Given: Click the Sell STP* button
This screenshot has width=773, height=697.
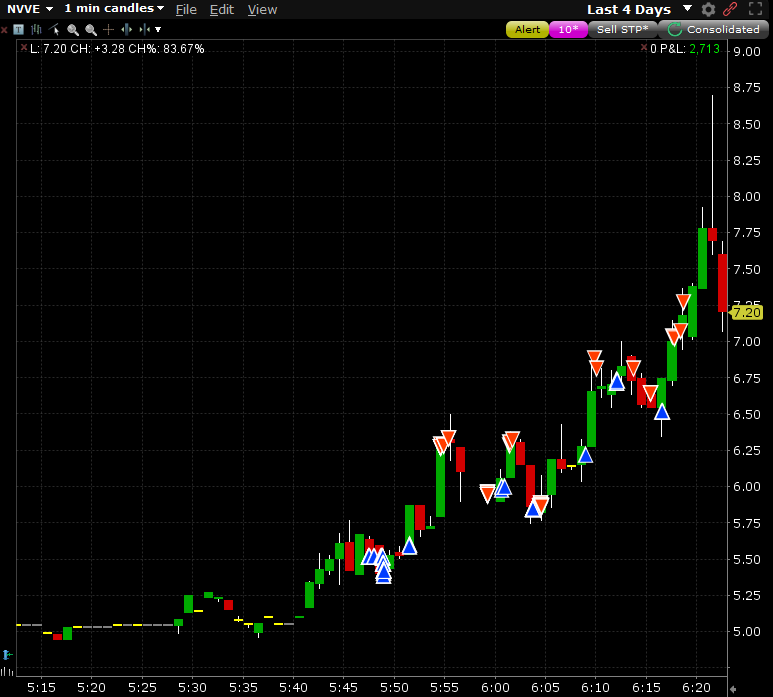Looking at the screenshot, I should coord(622,30).
